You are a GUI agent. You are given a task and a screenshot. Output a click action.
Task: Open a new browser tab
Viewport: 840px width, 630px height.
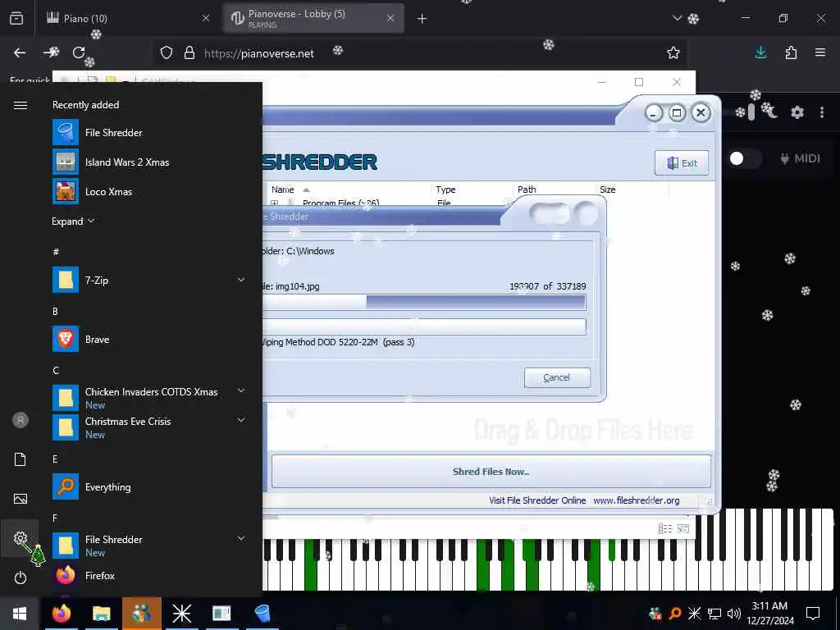[422, 19]
